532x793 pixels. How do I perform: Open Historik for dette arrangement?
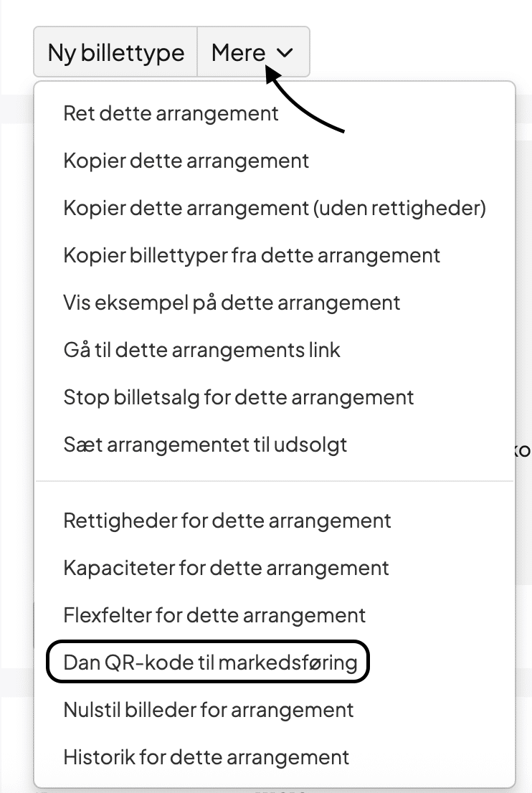(x=206, y=757)
